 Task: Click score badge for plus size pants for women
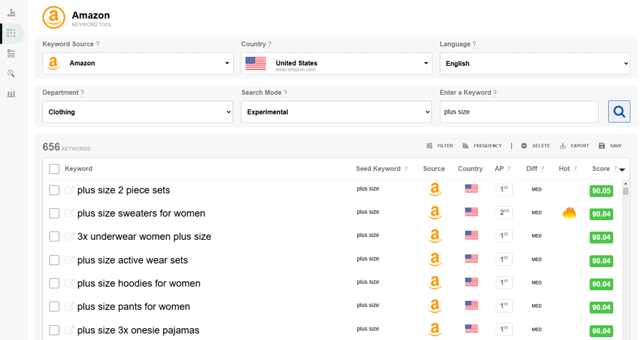coord(601,307)
